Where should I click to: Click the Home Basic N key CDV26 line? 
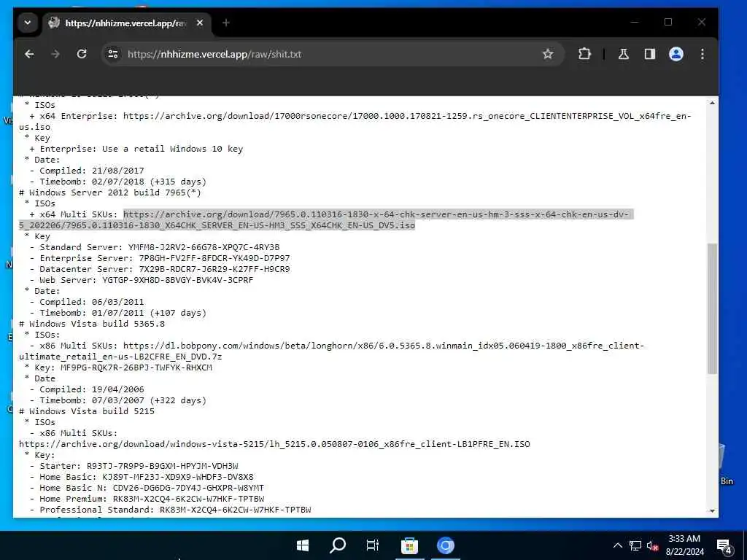tap(147, 488)
